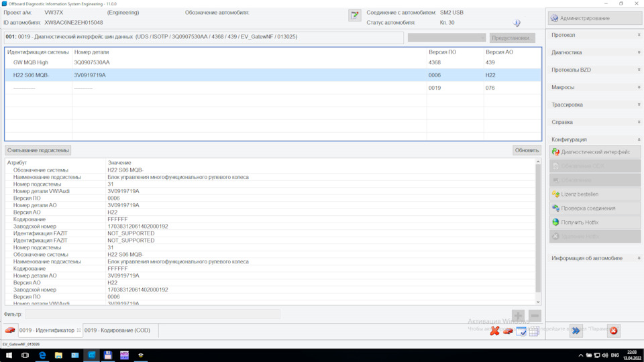Click the 0019 software version cell
The width and height of the screenshot is (644, 362).
point(435,88)
